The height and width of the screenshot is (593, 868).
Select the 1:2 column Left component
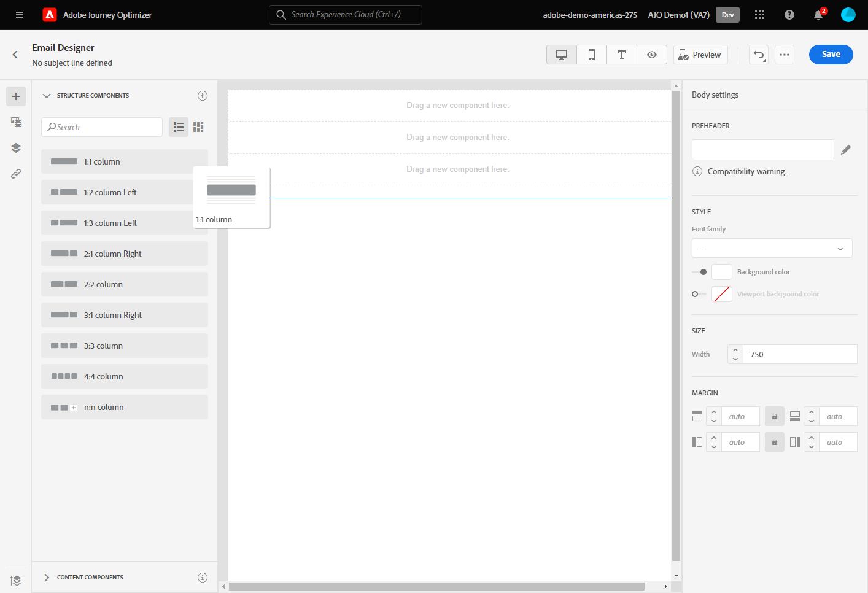coord(125,192)
